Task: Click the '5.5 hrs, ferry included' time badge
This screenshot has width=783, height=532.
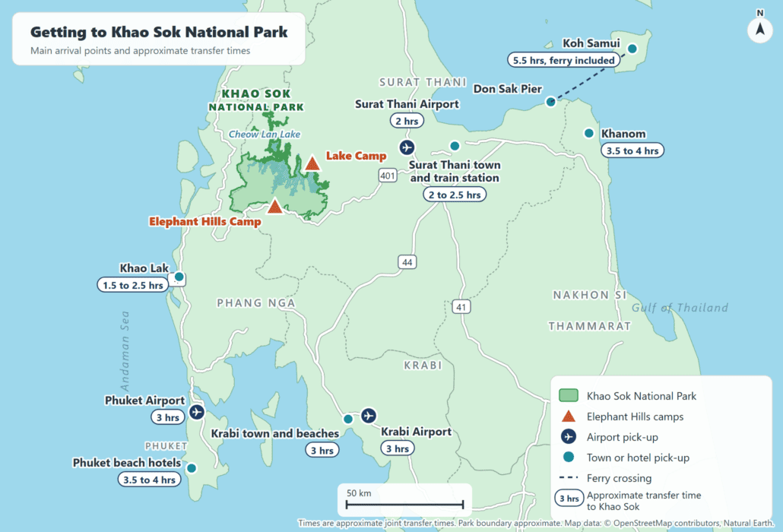Action: pos(564,60)
